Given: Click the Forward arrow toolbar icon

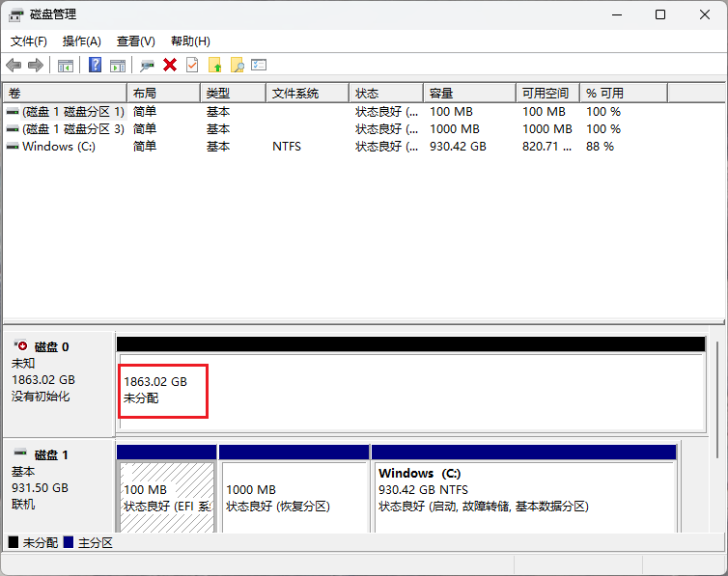Looking at the screenshot, I should pos(36,65).
